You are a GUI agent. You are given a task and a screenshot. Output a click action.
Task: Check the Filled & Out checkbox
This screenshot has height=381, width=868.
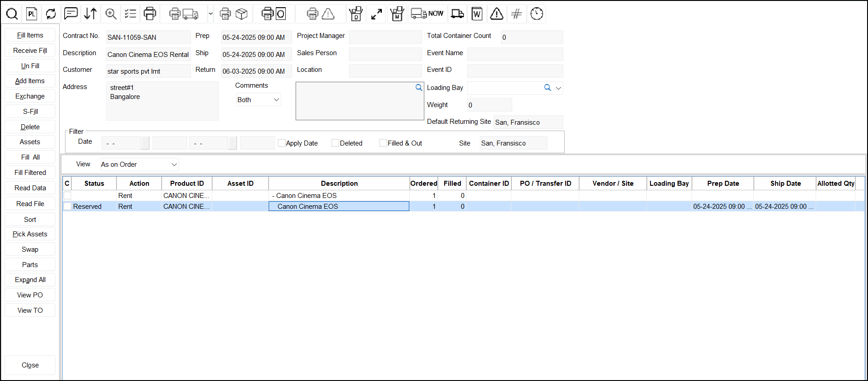[x=383, y=143]
